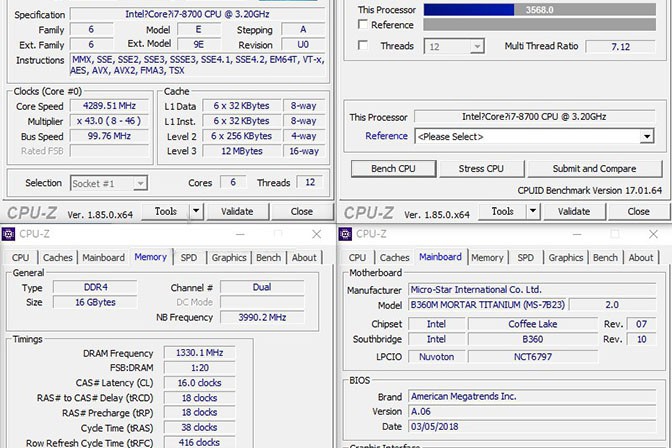Click Validate in the CPU window
The height and width of the screenshot is (448, 672).
(x=237, y=211)
